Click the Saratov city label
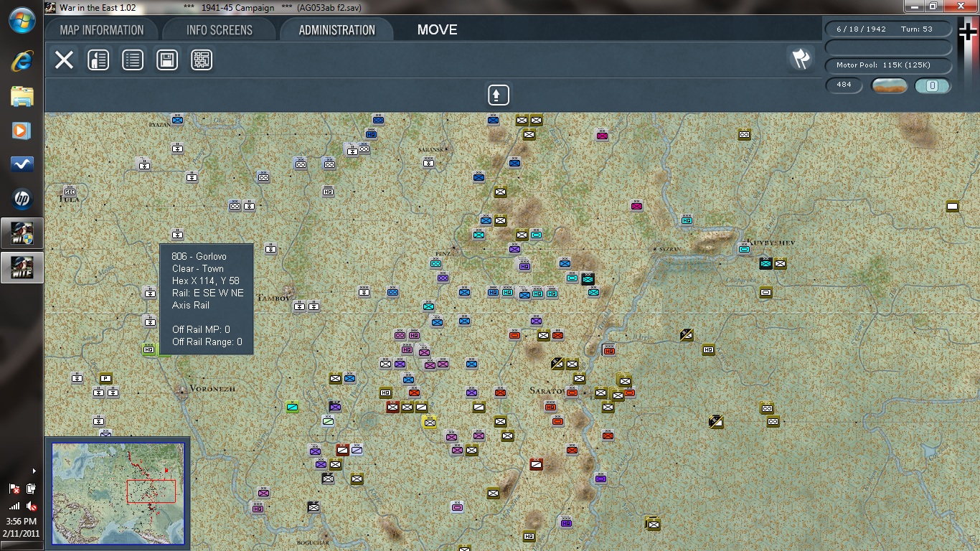The width and height of the screenshot is (980, 551). [x=547, y=390]
